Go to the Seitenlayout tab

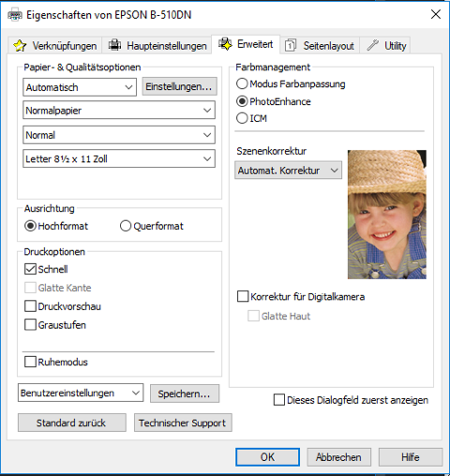[320, 46]
